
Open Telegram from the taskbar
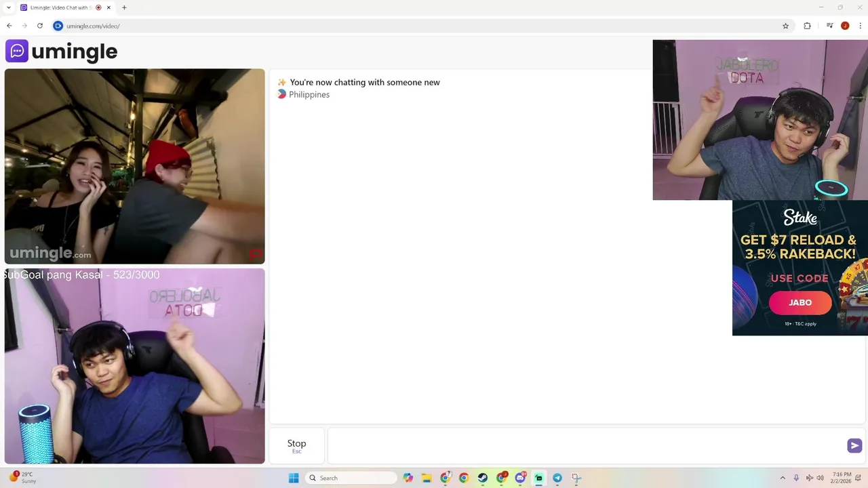click(557, 478)
